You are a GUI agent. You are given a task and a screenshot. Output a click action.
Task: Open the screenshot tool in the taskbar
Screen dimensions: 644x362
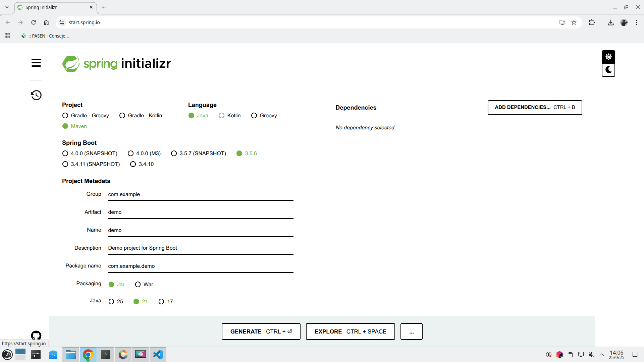click(141, 354)
